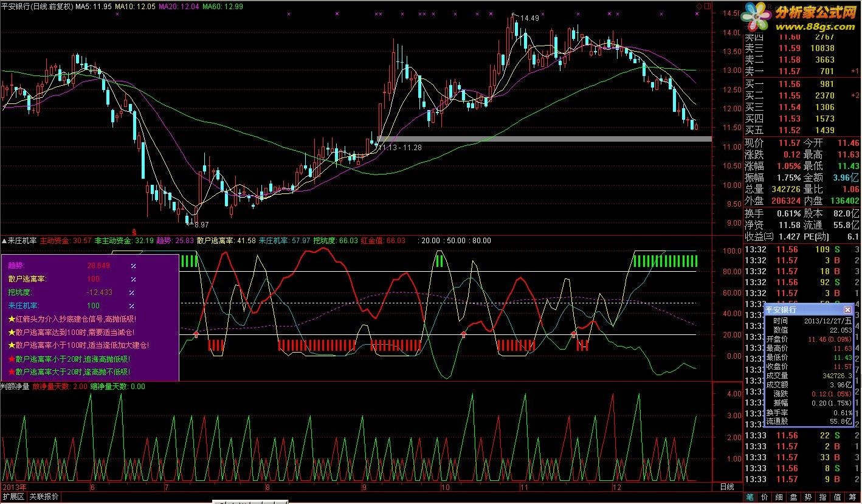Click the 卖三 11.59 quote row
The width and height of the screenshot is (862, 504).
pyautogui.click(x=802, y=48)
